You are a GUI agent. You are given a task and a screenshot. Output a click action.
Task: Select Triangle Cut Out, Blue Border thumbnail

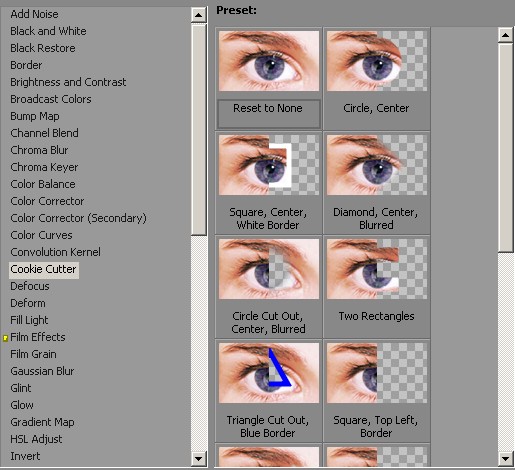pos(269,373)
